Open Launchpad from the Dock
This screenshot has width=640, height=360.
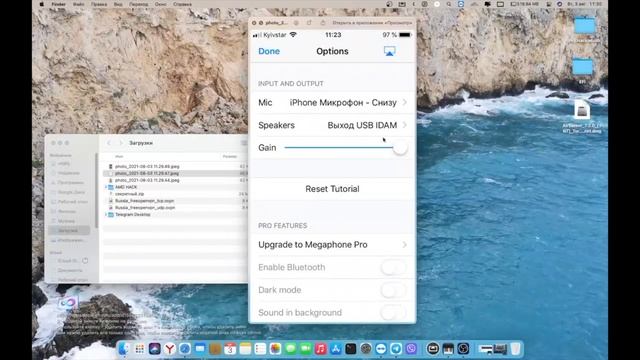[139, 349]
